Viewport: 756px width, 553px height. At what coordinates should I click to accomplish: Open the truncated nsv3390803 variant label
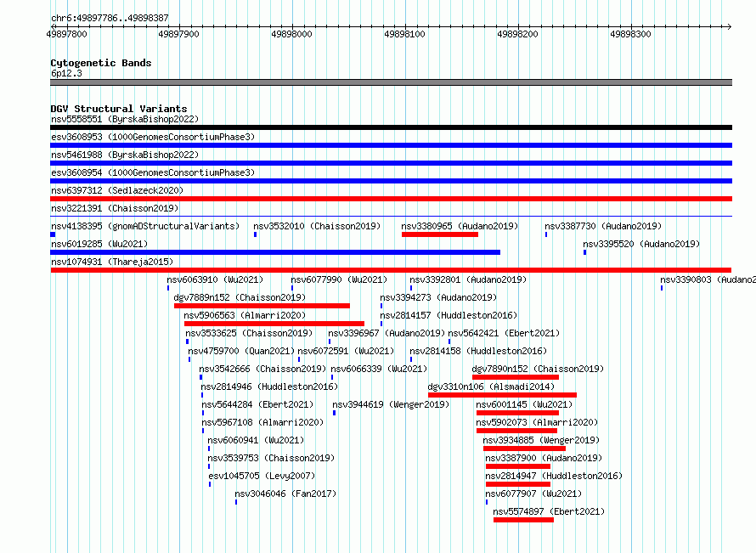click(x=708, y=279)
